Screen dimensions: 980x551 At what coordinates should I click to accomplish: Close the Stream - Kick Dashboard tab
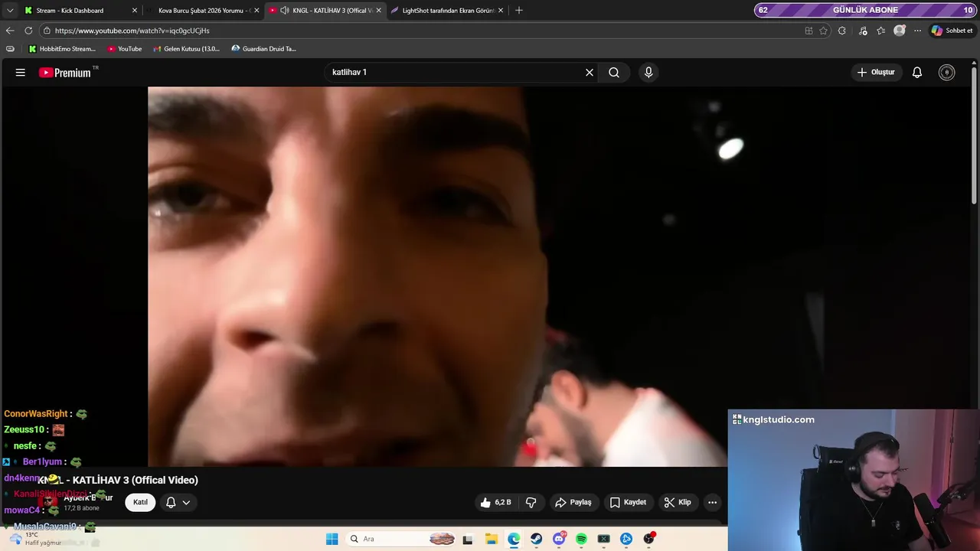click(x=135, y=11)
